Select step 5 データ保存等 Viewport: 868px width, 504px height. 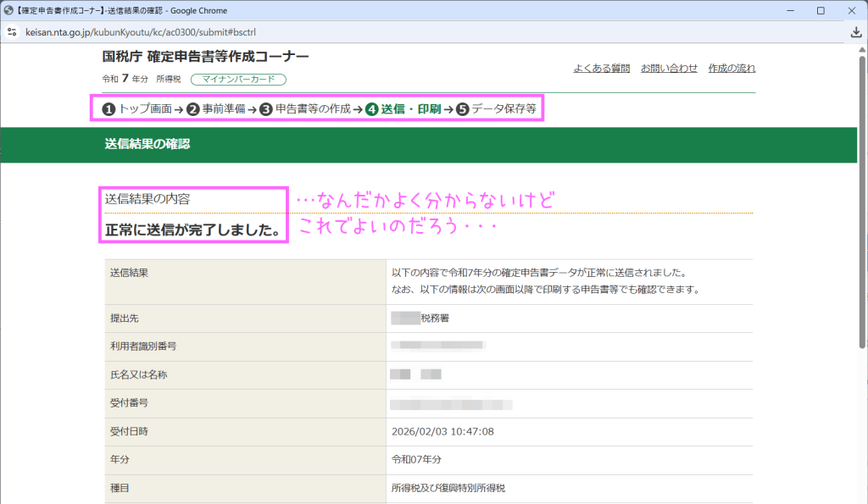click(x=496, y=109)
